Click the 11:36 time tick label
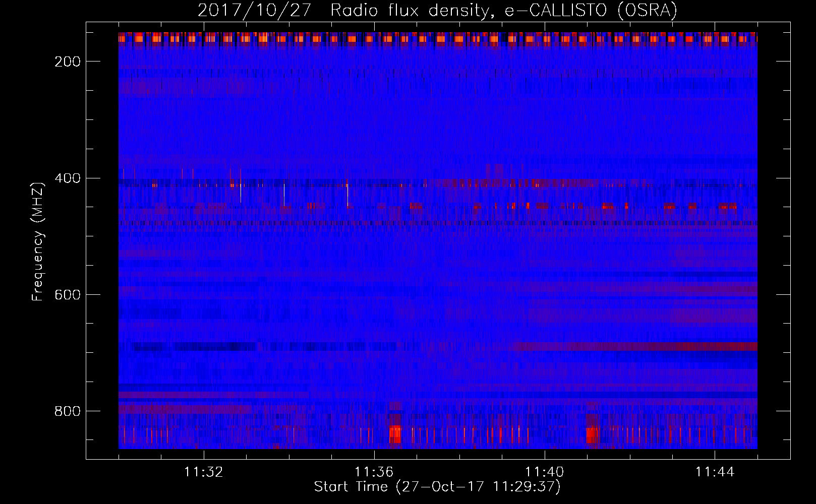This screenshot has height=504, width=816. pyautogui.click(x=374, y=472)
